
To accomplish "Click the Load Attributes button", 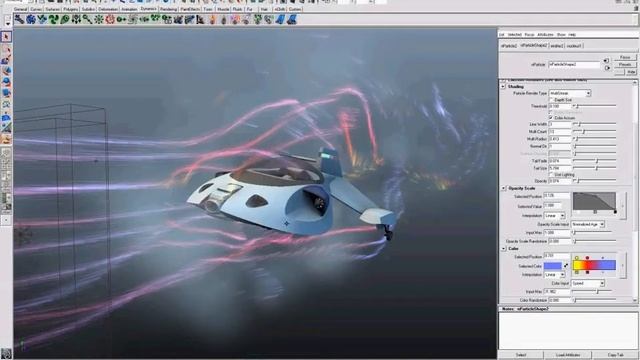I will pos(568,355).
